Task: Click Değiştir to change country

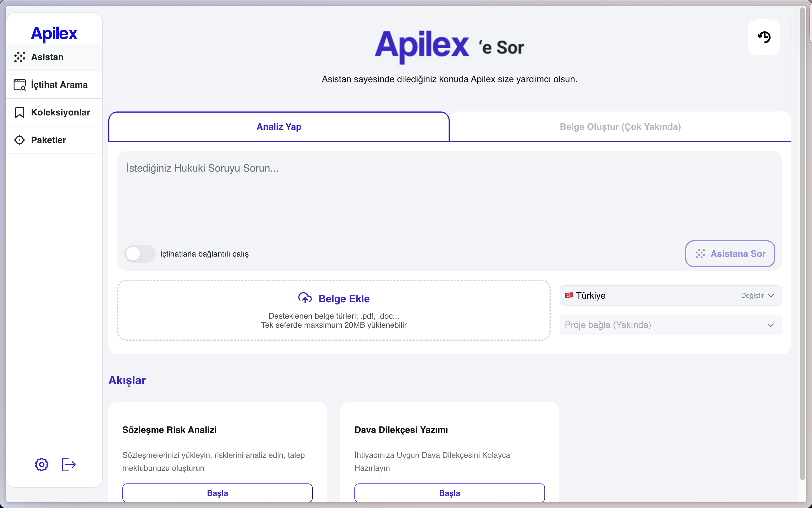Action: point(752,296)
